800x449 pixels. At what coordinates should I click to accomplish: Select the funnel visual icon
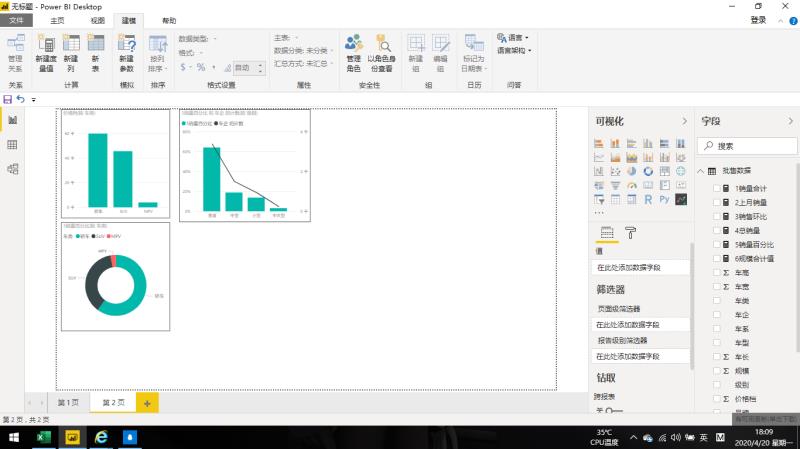tap(615, 185)
